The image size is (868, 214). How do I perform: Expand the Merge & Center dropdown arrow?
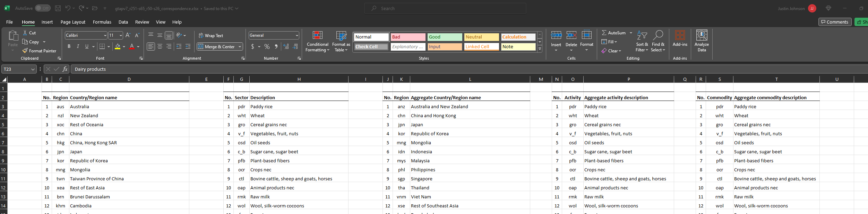240,46
